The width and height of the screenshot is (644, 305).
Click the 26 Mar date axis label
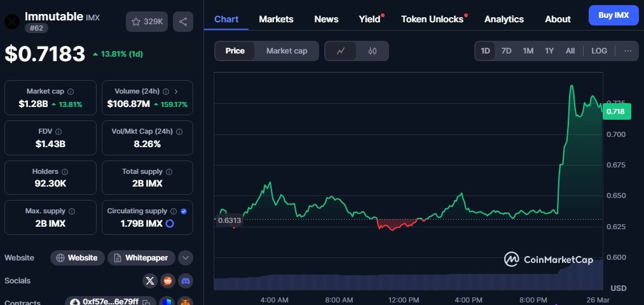click(599, 300)
